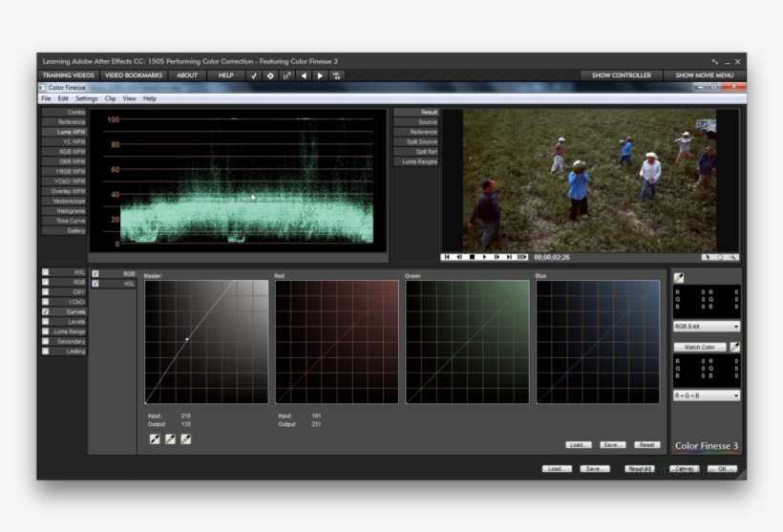Step forward one frame in preview
Viewport: 783px width, 532px height.
tap(497, 257)
